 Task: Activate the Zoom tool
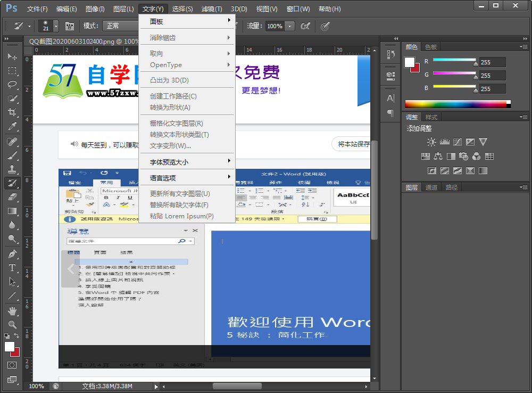(13, 323)
